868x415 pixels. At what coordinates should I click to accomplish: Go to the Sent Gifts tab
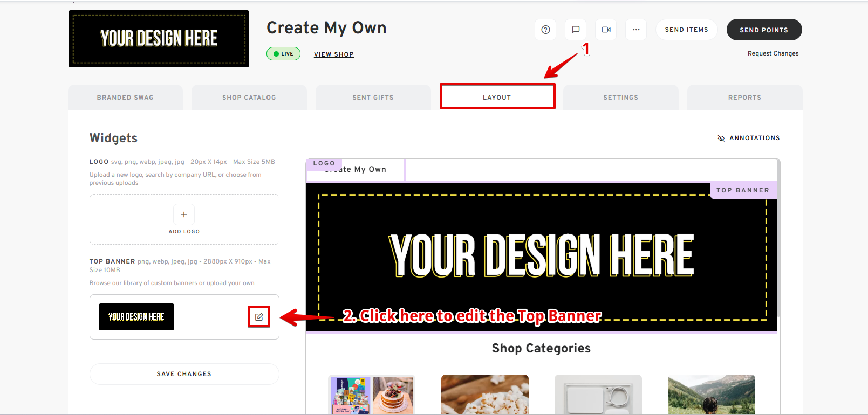tap(373, 98)
